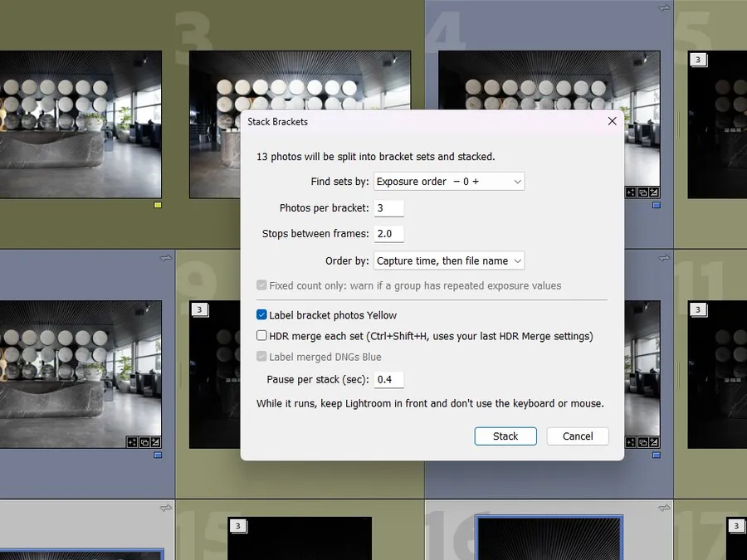Screen dimensions: 747x560
Task: Click AI sparkle badge on cell left of cell 11
Action: (x=631, y=442)
